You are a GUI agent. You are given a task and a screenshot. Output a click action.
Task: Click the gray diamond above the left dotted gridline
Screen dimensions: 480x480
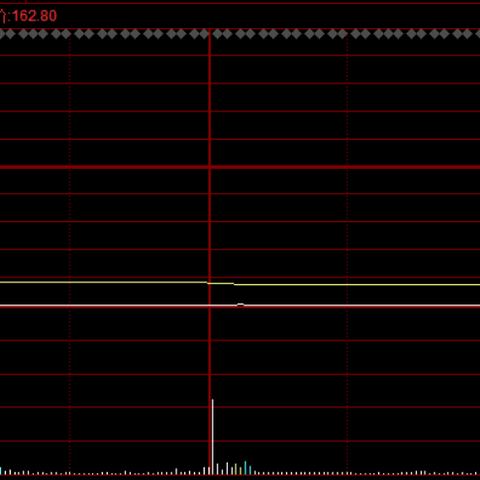[66, 34]
